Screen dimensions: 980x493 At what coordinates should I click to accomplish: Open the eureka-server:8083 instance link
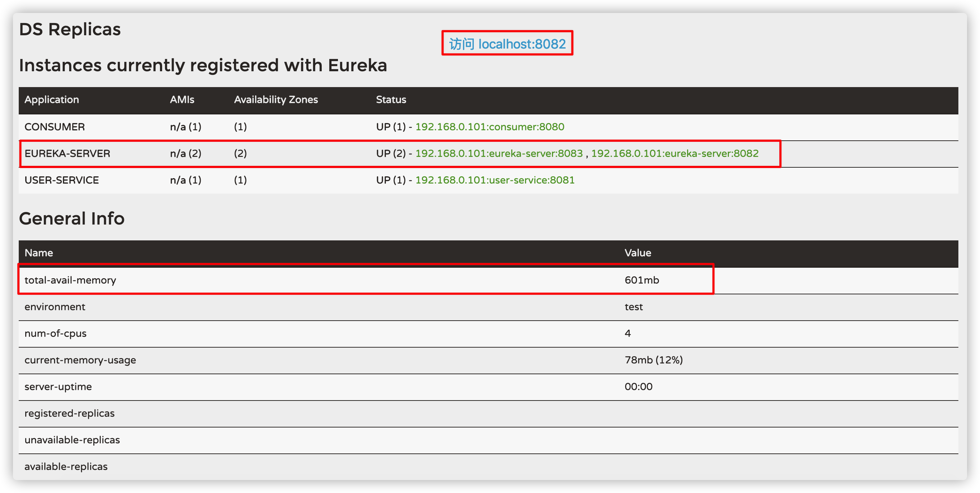499,154
